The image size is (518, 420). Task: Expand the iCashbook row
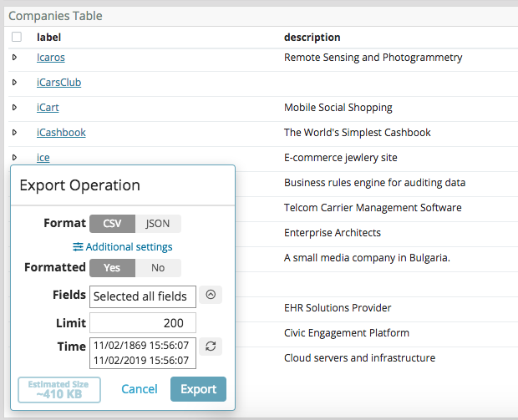pos(14,133)
